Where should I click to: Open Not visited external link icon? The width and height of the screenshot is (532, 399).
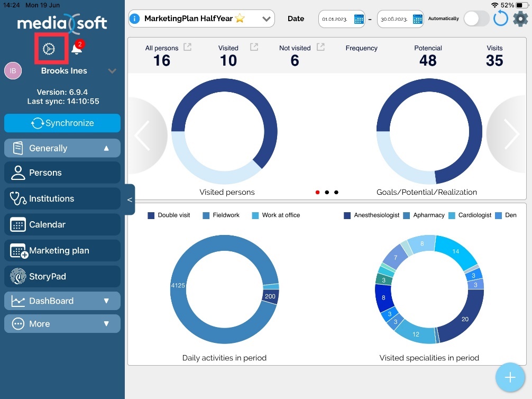(x=320, y=47)
